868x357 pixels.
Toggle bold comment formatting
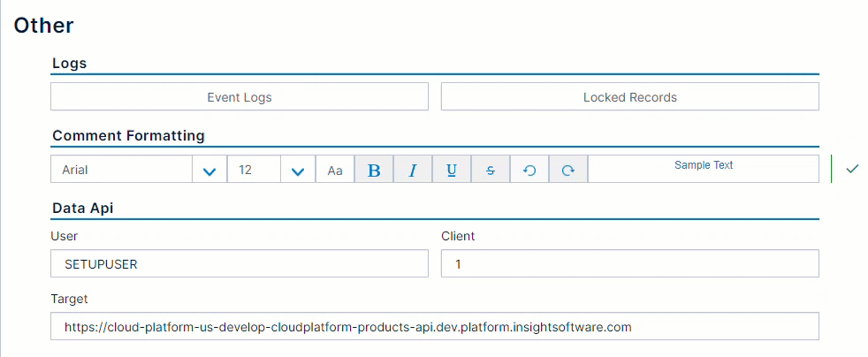374,170
